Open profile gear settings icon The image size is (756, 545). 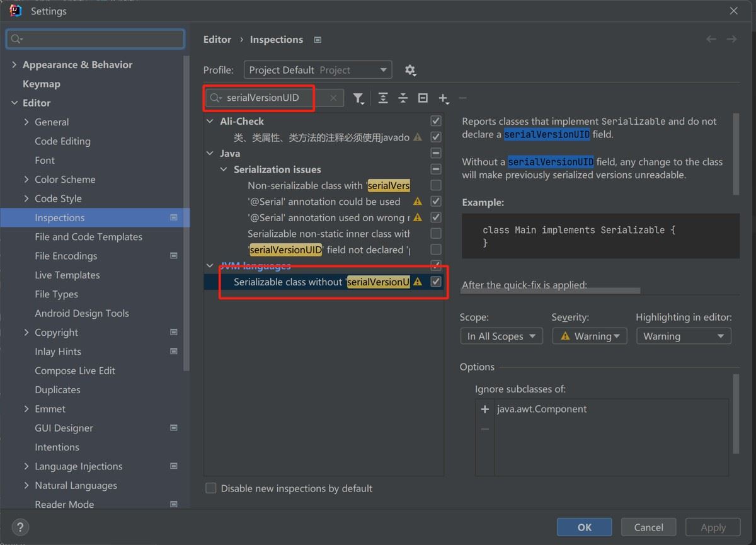410,70
